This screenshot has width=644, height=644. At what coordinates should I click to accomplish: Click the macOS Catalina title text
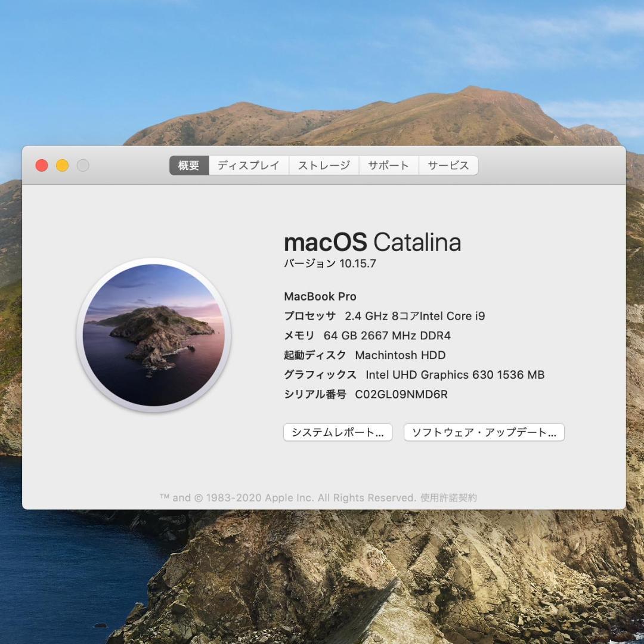coord(373,242)
